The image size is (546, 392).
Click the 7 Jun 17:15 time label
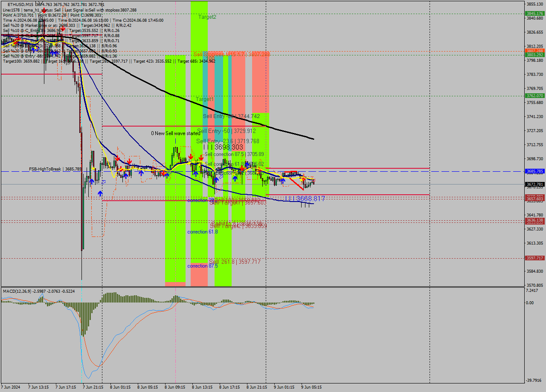[65, 387]
